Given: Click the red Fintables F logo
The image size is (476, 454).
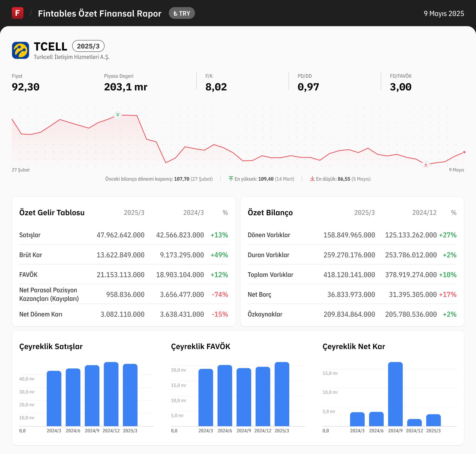Looking at the screenshot, I should (x=18, y=13).
